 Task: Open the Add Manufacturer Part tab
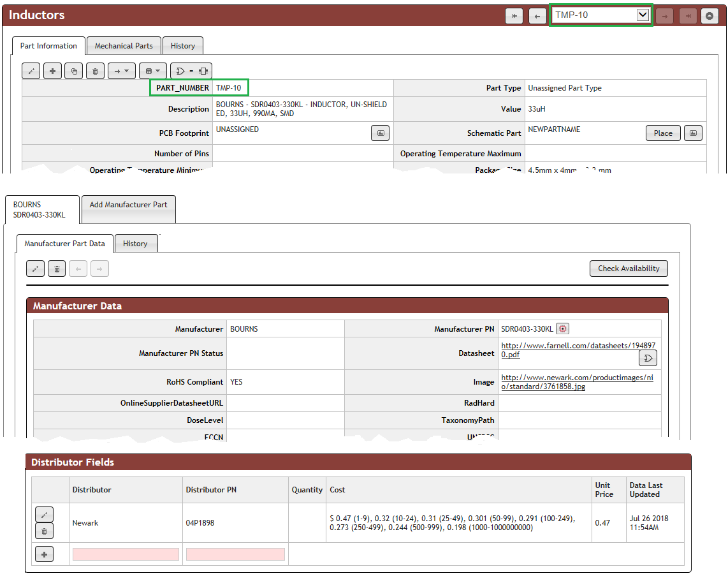pyautogui.click(x=128, y=205)
